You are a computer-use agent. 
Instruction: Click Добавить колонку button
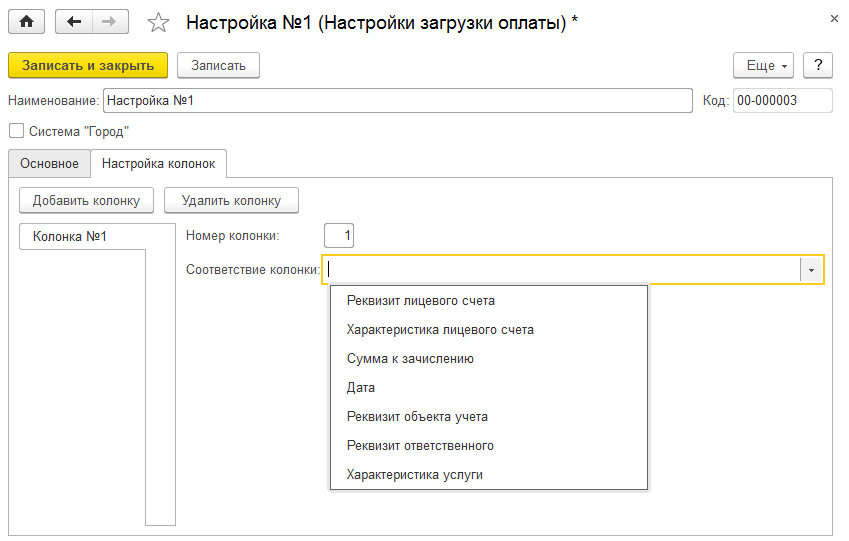[x=86, y=200]
